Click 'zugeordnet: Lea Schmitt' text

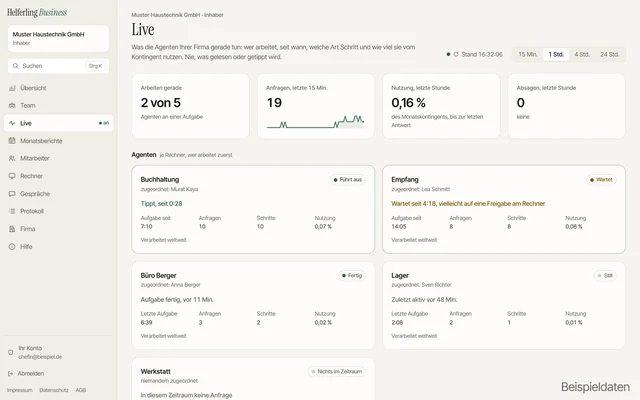(x=420, y=189)
